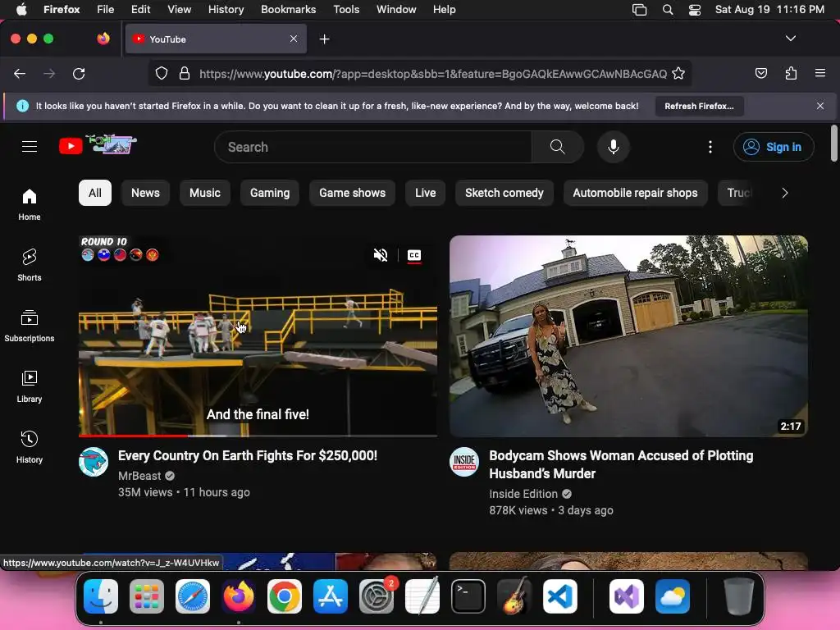Viewport: 840px width, 630px height.
Task: Open Visual Studio Code from the dock
Action: (559, 596)
